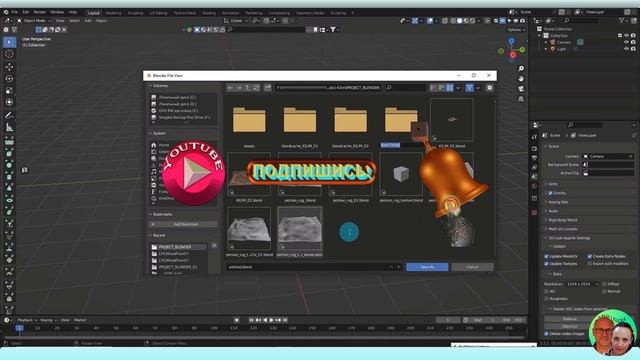The image size is (640, 360).
Task: Click the Cancel button in File View
Action: (x=472, y=267)
